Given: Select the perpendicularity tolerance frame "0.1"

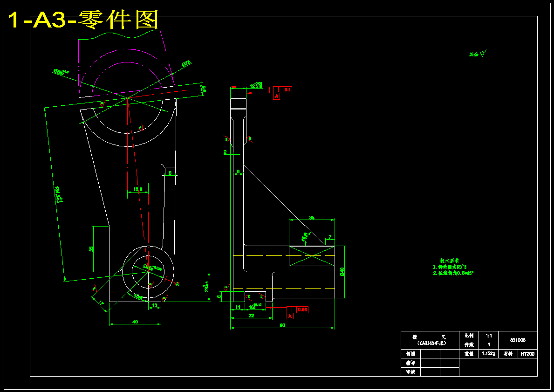Looking at the screenshot, I should (282, 90).
